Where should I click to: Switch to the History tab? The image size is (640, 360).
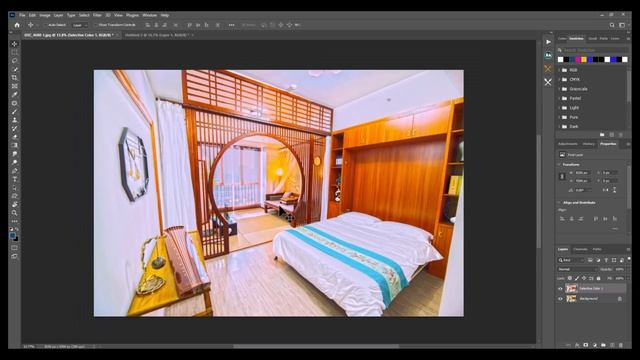[589, 144]
